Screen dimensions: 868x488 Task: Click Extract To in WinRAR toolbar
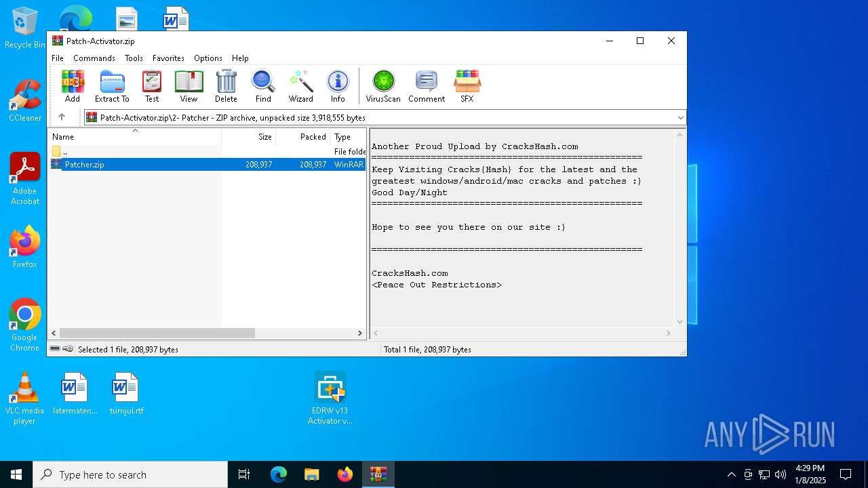[112, 86]
